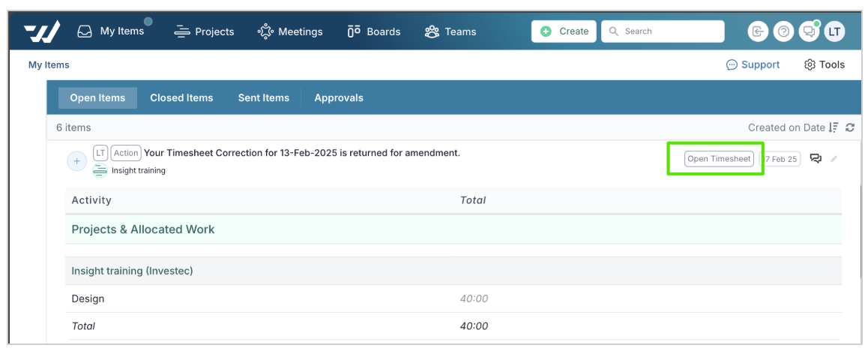
Task: Open the help question mark icon
Action: (x=783, y=31)
